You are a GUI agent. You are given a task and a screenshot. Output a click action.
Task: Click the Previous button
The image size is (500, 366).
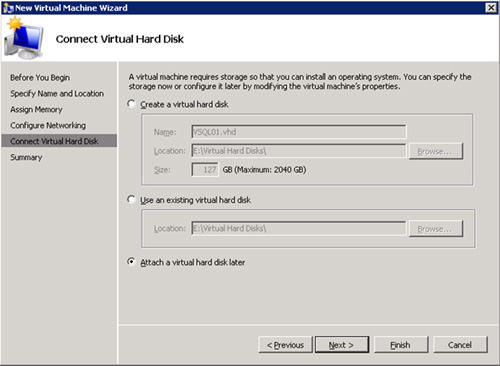285,345
